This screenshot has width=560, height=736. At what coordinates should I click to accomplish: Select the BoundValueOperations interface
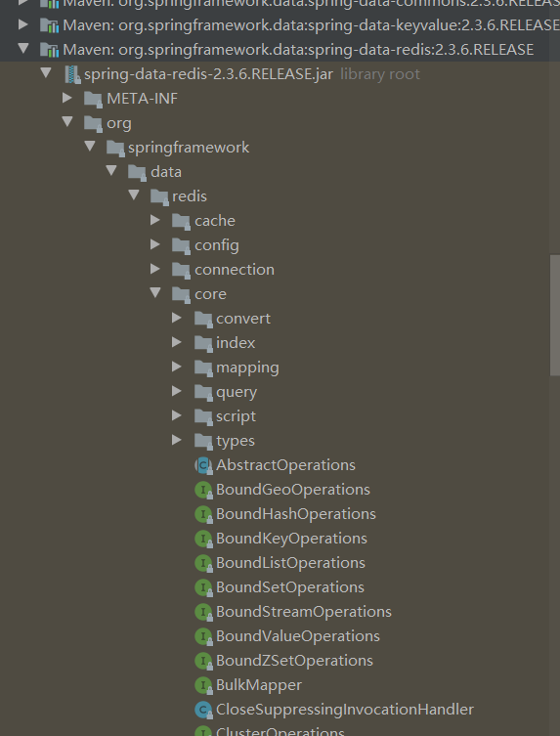tap(298, 636)
